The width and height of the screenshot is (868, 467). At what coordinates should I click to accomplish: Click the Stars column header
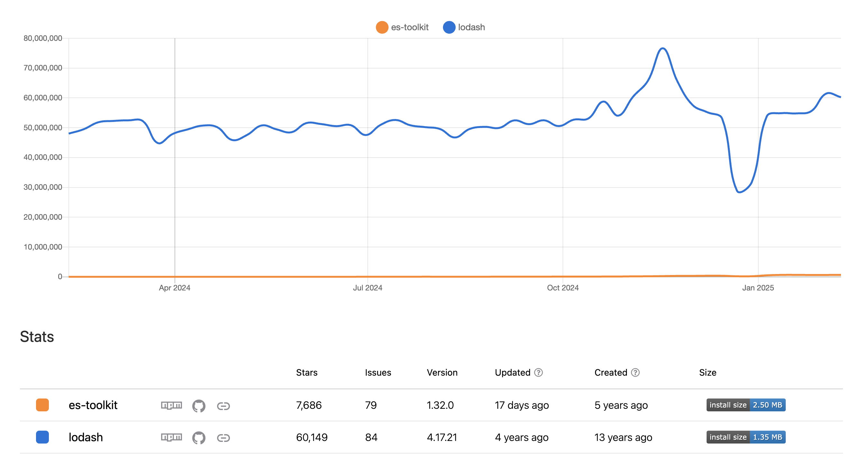[306, 372]
